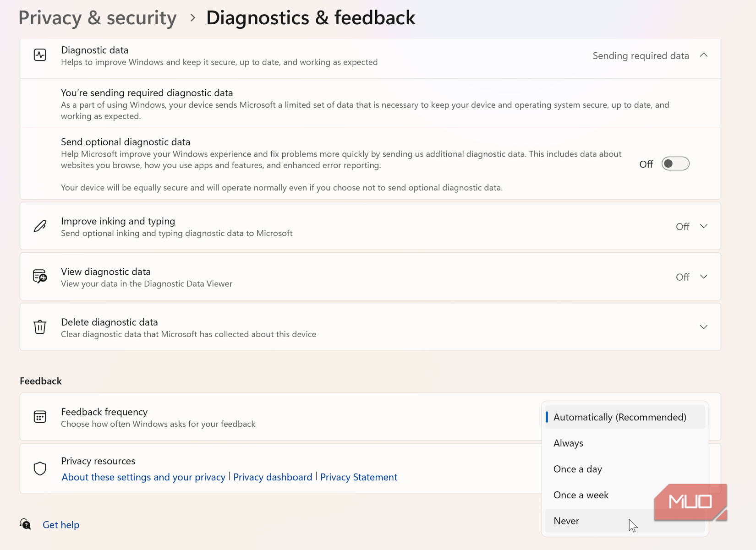The image size is (756, 550).
Task: Select Once a day feedback option
Action: click(x=625, y=469)
